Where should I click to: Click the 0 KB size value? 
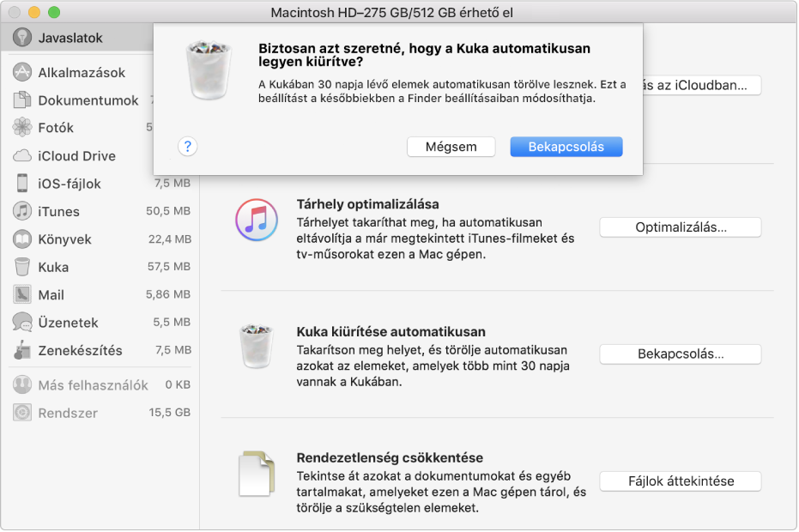178,384
